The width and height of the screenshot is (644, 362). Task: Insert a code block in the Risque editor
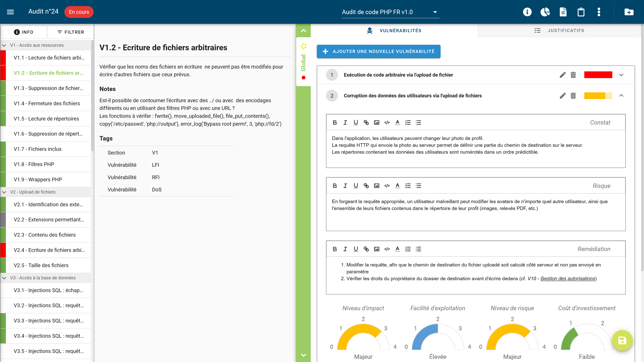pos(387,186)
